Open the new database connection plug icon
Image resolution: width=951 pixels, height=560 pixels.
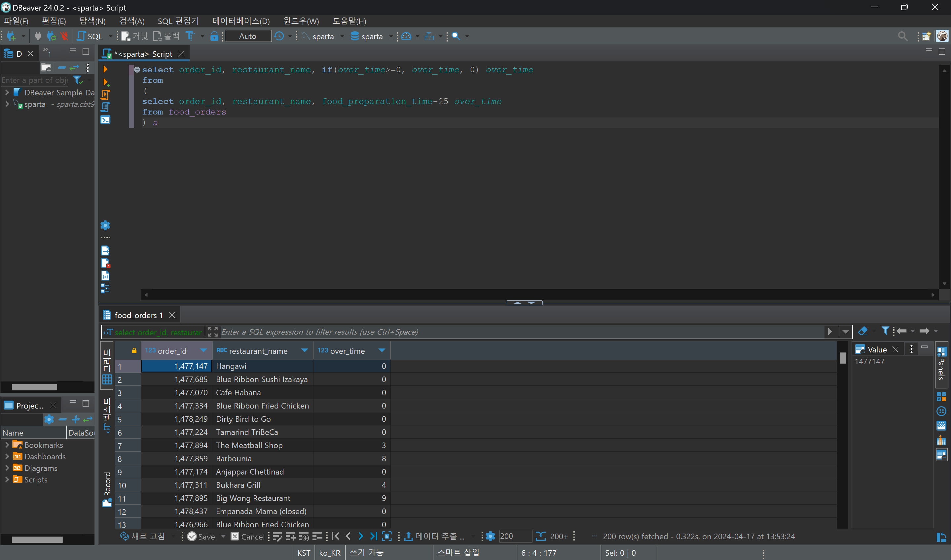click(11, 36)
